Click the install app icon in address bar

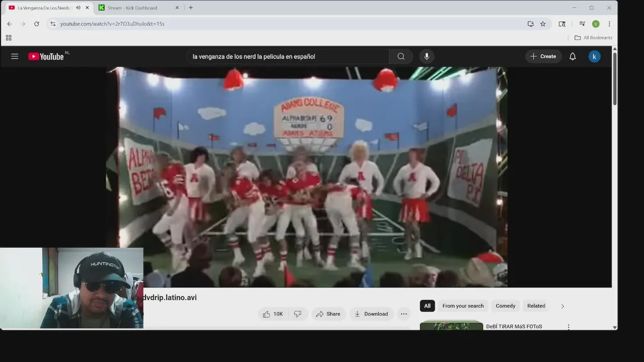(530, 24)
